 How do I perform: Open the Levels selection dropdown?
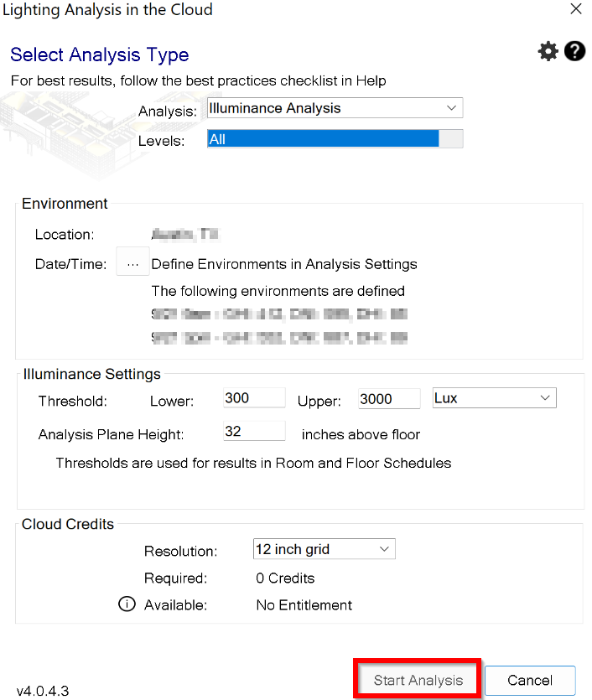[453, 138]
